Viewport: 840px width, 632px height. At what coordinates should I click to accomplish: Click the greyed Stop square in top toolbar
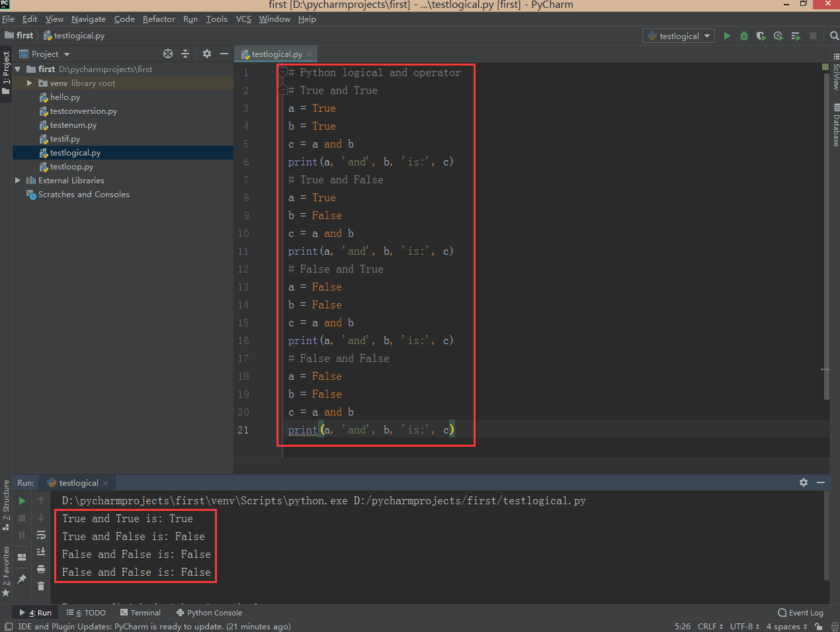coord(813,36)
